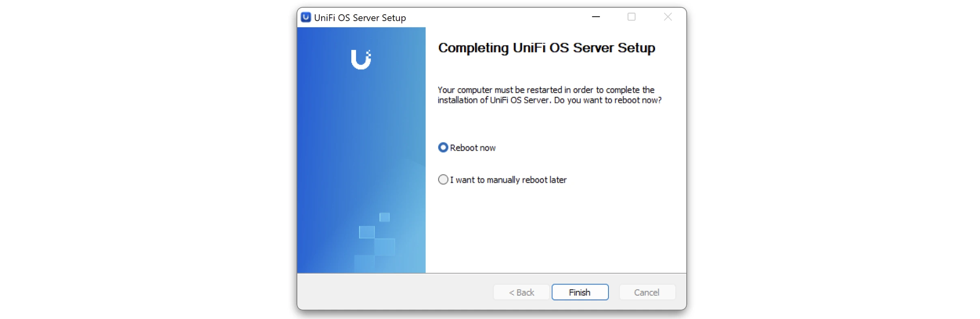Click the Completing UniFi OS Server Setup heading
980x319 pixels.
click(546, 47)
